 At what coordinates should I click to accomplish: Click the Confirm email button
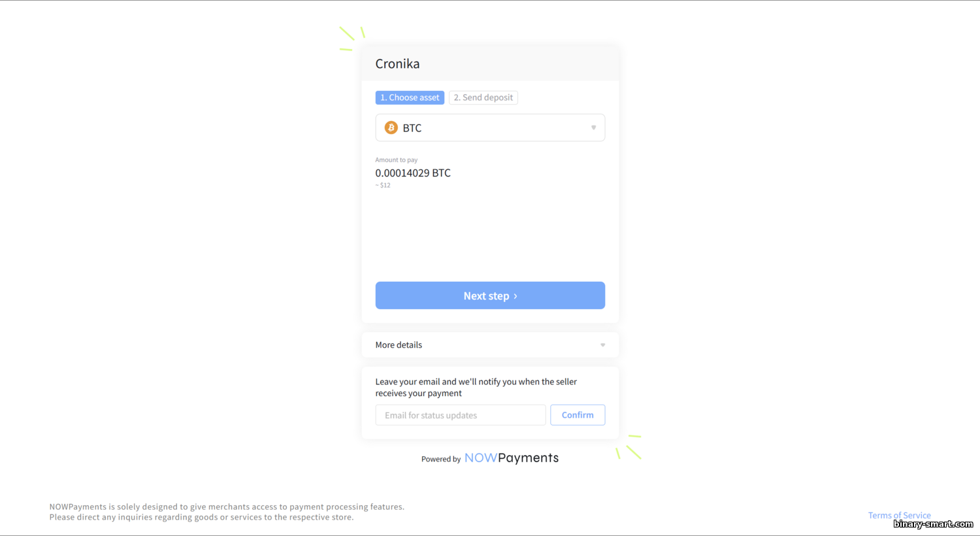coord(578,415)
